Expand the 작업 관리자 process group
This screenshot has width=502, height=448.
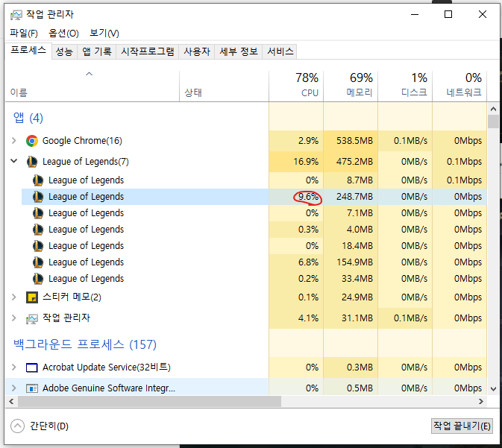pyautogui.click(x=13, y=318)
